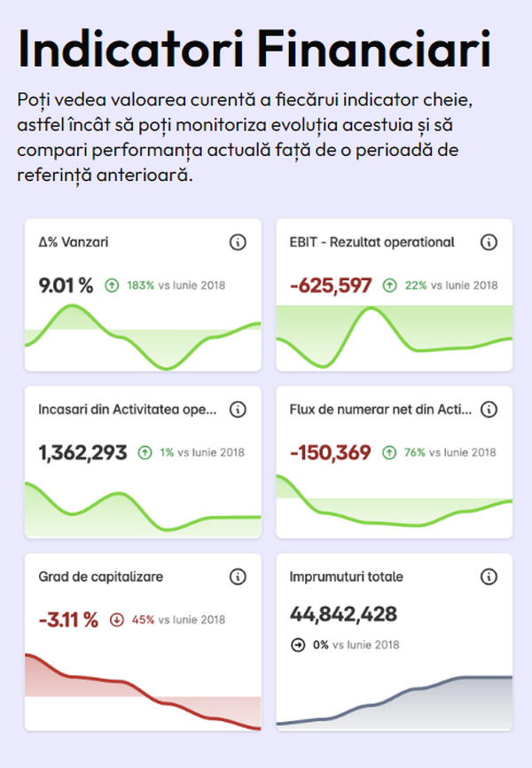532x768 pixels.
Task: Click green up-arrow icon beside 183%
Action: pyautogui.click(x=112, y=286)
